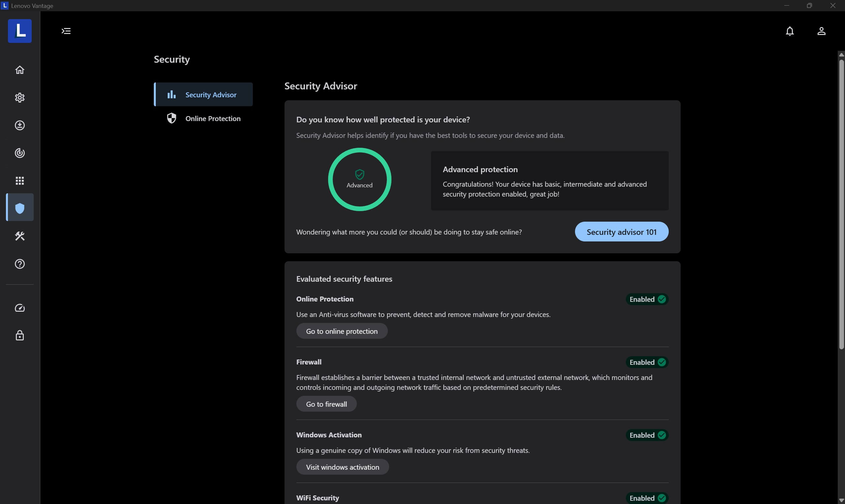Image resolution: width=845 pixels, height=504 pixels.
Task: Click Visit windows activation button
Action: pyautogui.click(x=342, y=467)
